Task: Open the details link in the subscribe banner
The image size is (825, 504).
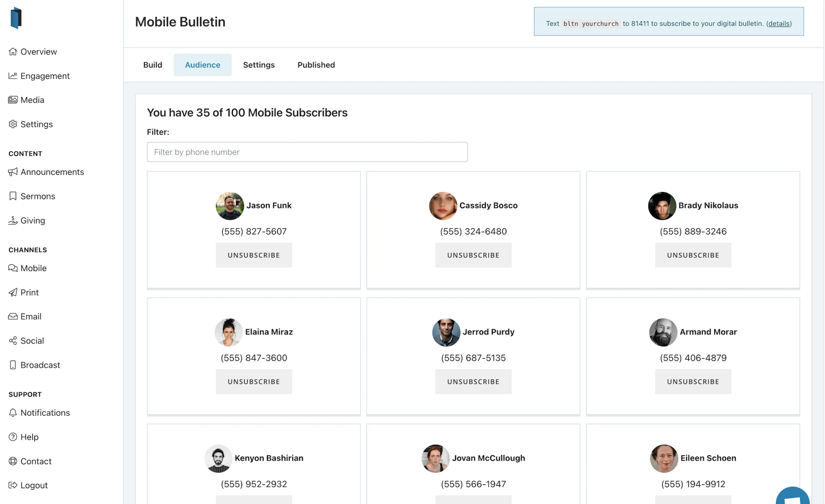Action: (x=779, y=23)
